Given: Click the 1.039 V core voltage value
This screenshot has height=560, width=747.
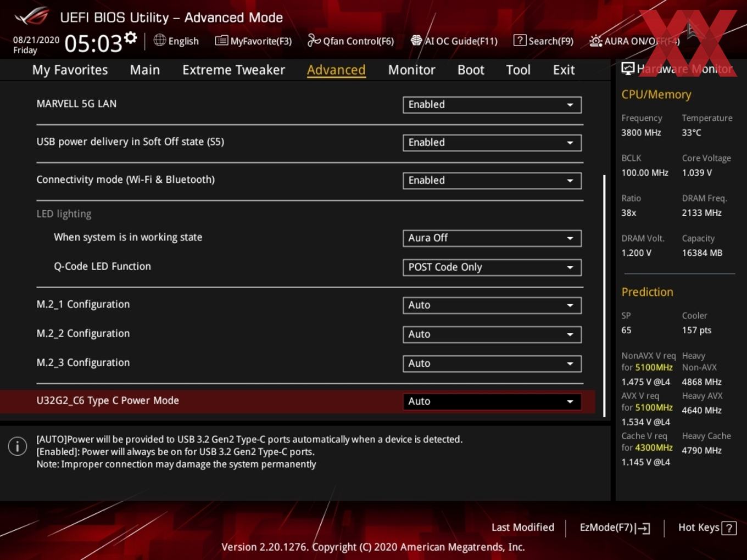Looking at the screenshot, I should click(697, 172).
